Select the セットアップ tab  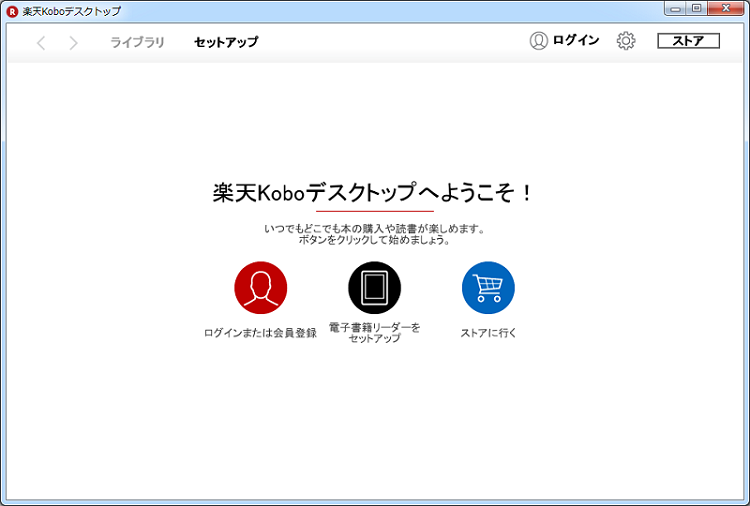pyautogui.click(x=226, y=42)
